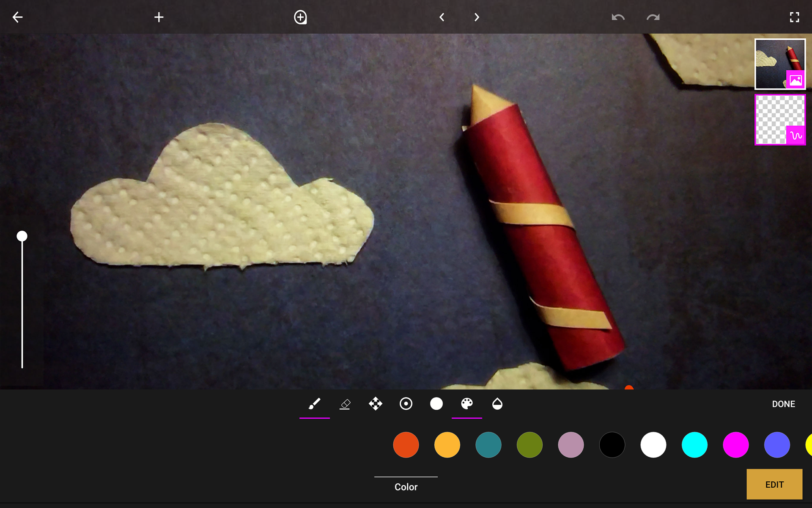
Task: Redo the last action
Action: tap(653, 17)
